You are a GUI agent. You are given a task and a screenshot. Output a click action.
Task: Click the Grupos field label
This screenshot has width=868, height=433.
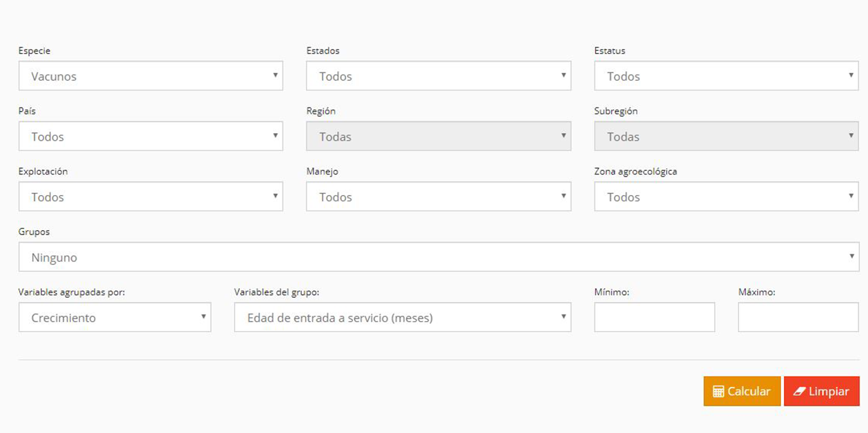(34, 232)
